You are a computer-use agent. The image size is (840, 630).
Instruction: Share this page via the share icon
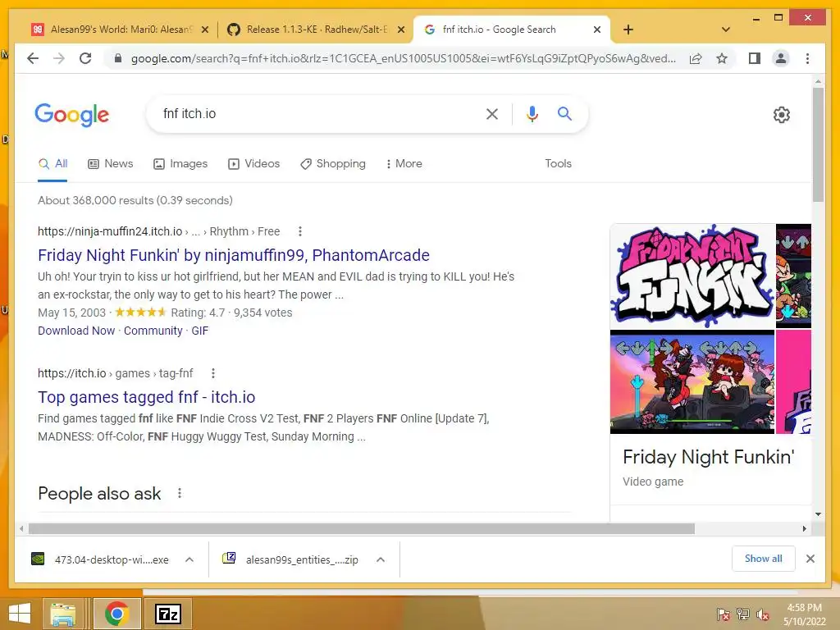point(696,58)
